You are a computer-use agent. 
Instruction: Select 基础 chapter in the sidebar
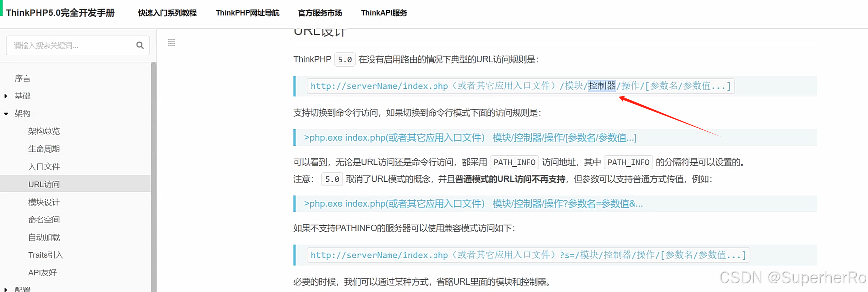(23, 96)
